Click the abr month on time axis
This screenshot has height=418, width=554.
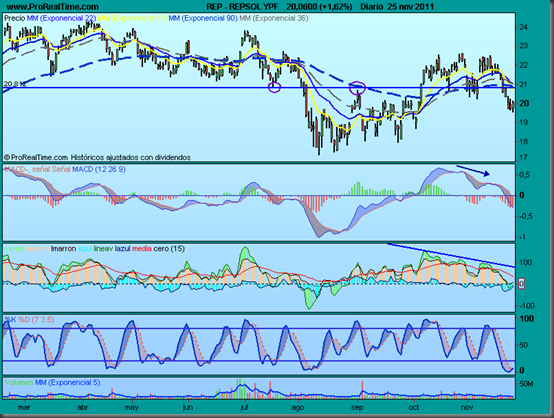pyautogui.click(x=82, y=407)
